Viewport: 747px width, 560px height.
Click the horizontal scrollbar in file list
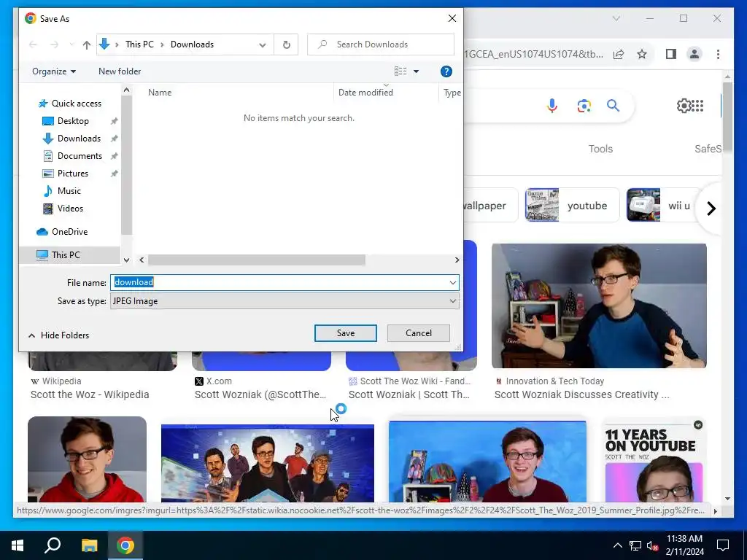click(256, 260)
